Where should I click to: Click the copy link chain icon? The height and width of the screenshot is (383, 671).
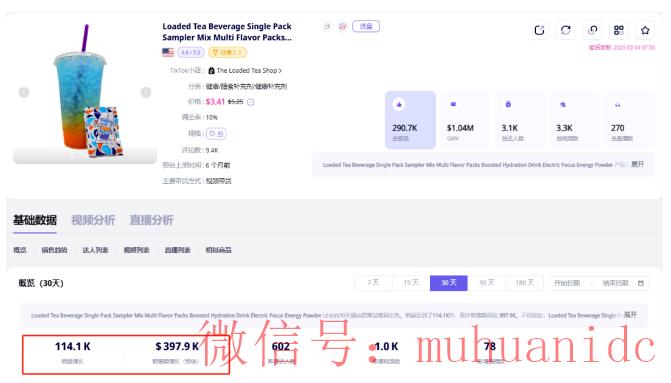pyautogui.click(x=592, y=30)
